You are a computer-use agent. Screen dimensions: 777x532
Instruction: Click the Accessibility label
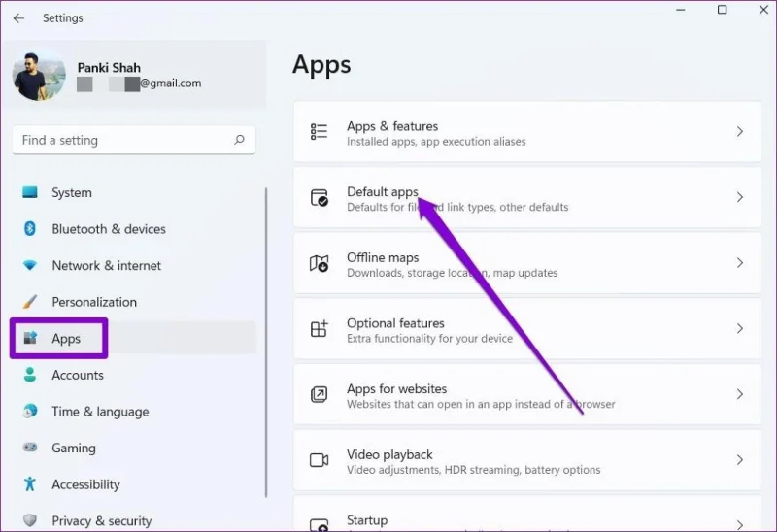click(x=85, y=484)
